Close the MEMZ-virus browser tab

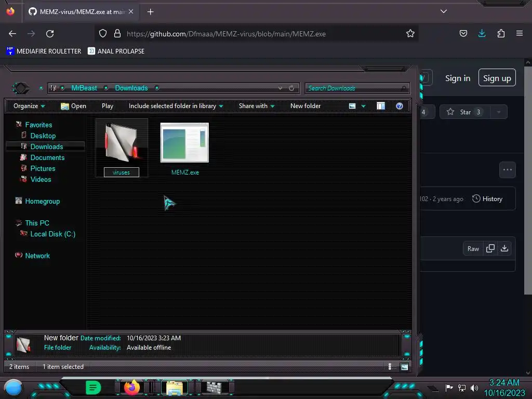pos(131,11)
